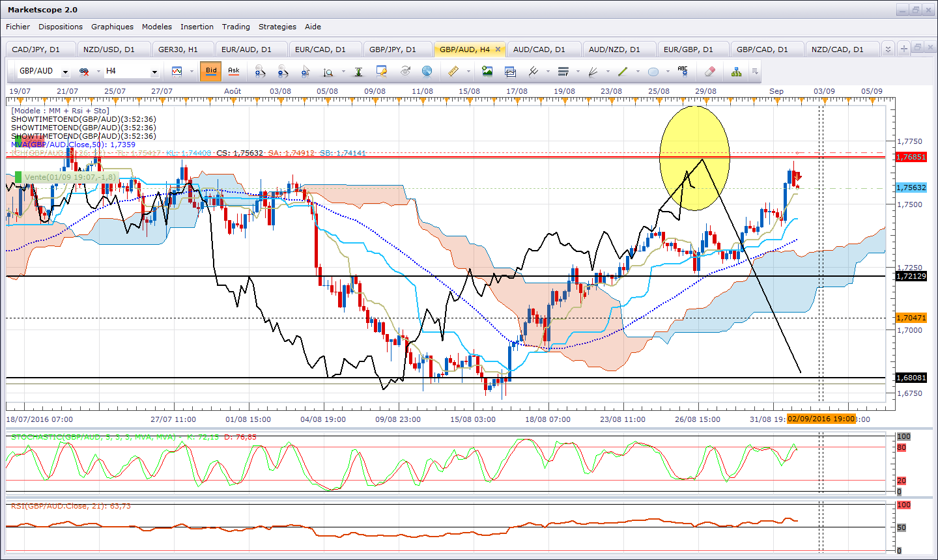This screenshot has width=938, height=560.
Task: Switch to the EUR/GBP, D1 tab
Action: point(688,49)
